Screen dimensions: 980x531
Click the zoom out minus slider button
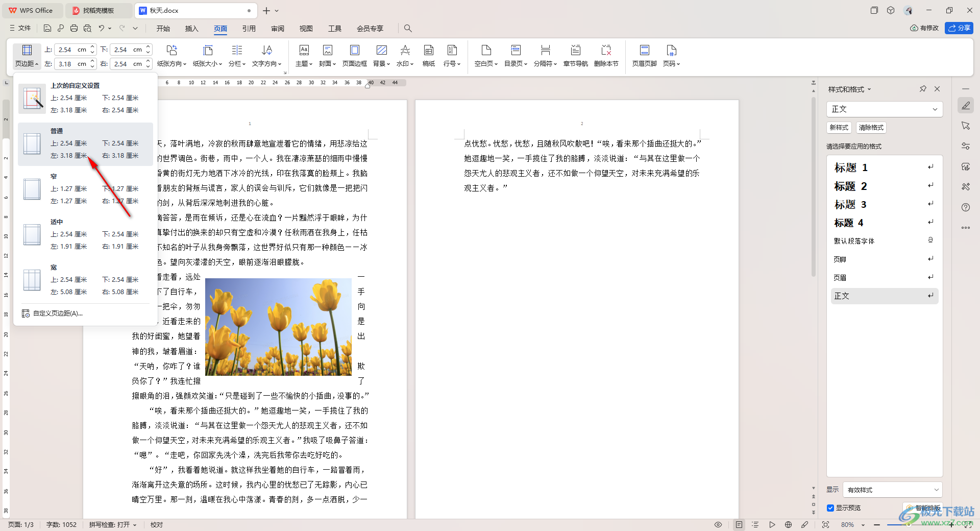click(x=877, y=524)
